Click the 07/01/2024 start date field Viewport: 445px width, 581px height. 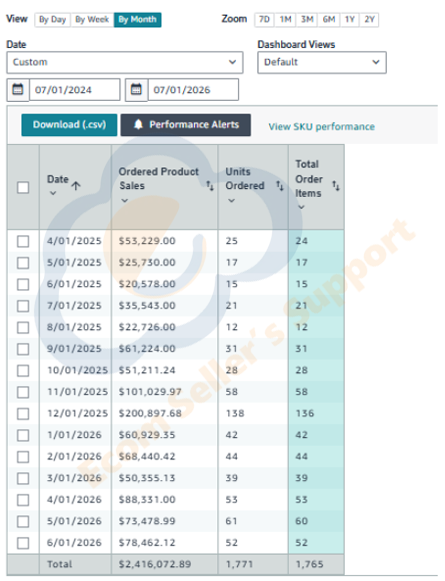74,90
